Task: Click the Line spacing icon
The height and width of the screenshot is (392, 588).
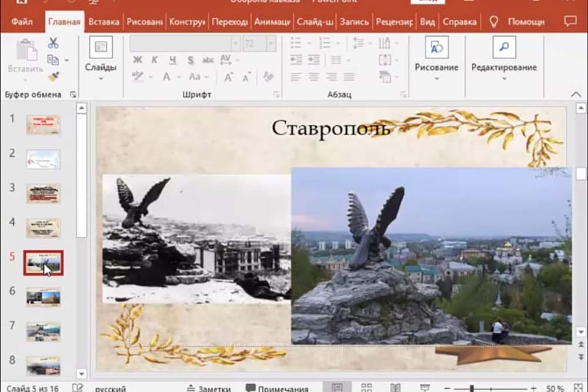Action: tap(358, 43)
